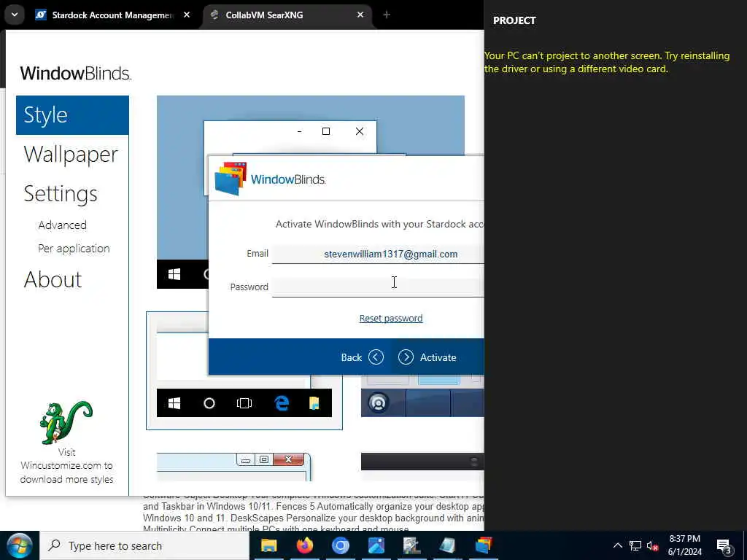The width and height of the screenshot is (747, 560).
Task: Select Per application settings
Action: (x=74, y=248)
